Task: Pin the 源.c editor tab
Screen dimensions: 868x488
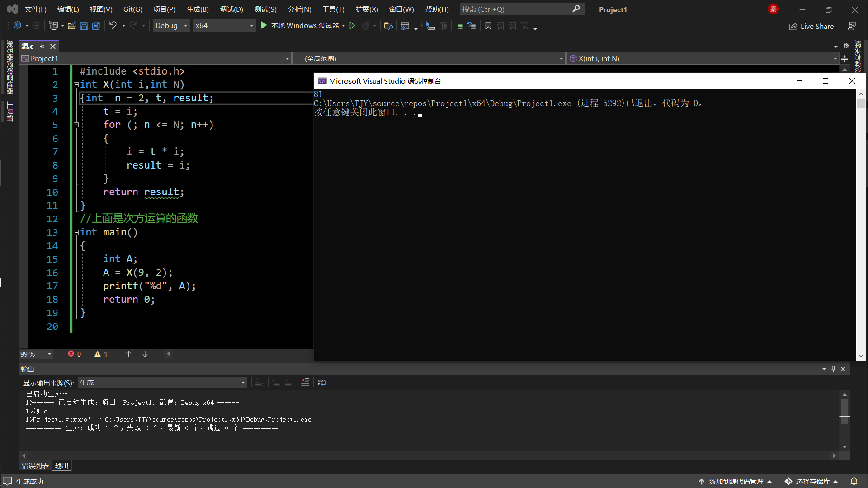Action: [42, 46]
